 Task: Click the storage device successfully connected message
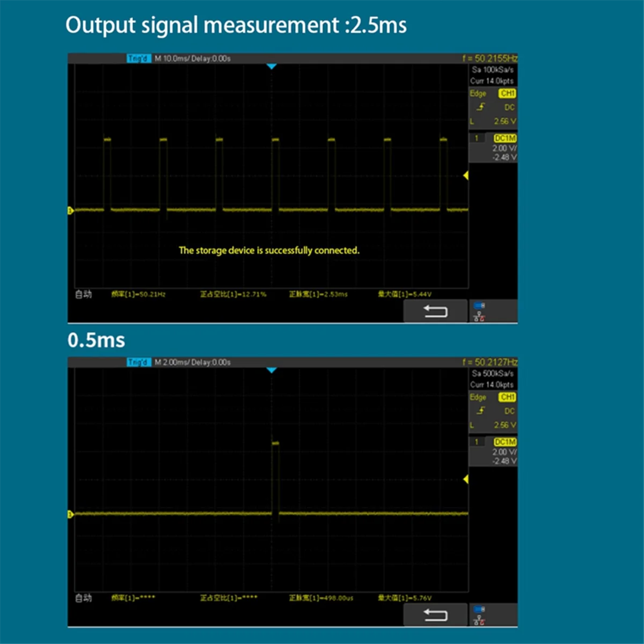pos(269,251)
